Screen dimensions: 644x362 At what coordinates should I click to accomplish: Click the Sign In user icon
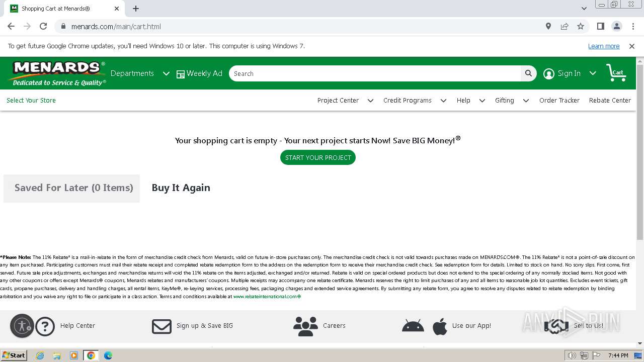click(549, 74)
